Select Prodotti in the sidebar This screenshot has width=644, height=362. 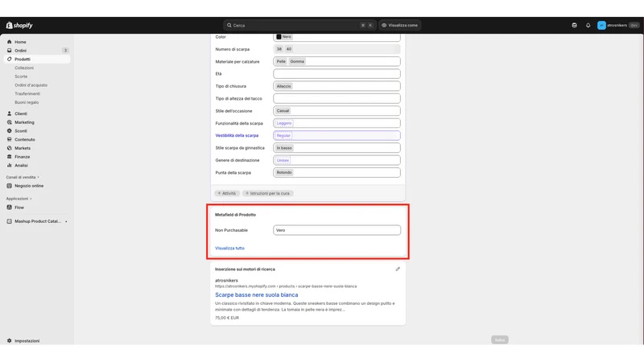(37, 59)
